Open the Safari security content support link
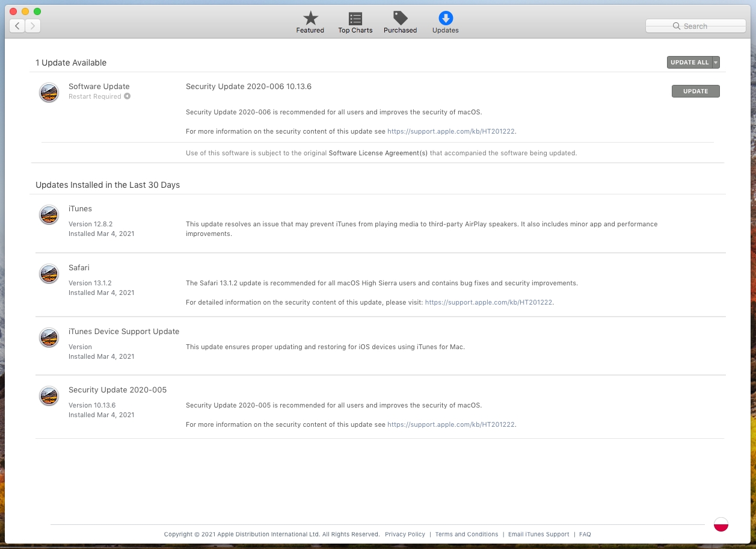This screenshot has height=549, width=756. [488, 302]
